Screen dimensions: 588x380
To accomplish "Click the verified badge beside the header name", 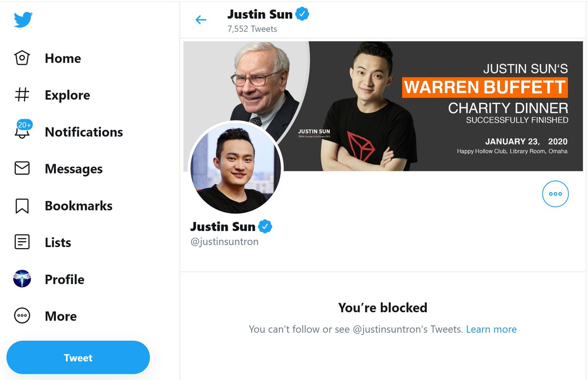I will tap(302, 14).
